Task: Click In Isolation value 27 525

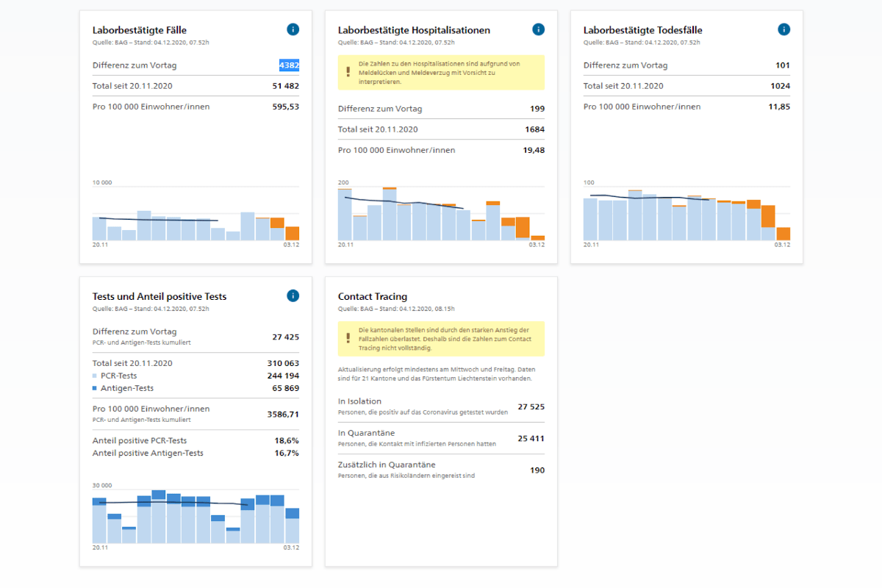Action: [531, 406]
